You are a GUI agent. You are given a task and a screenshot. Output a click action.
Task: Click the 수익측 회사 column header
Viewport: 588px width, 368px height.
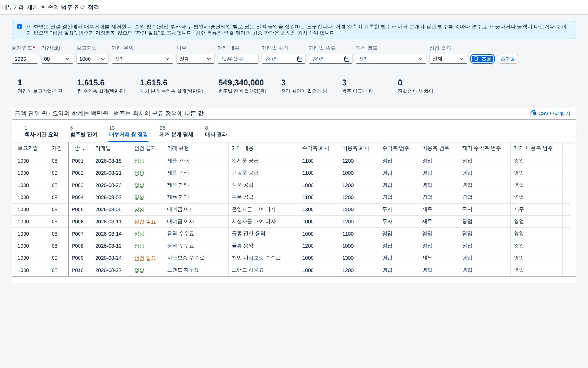pos(319,148)
